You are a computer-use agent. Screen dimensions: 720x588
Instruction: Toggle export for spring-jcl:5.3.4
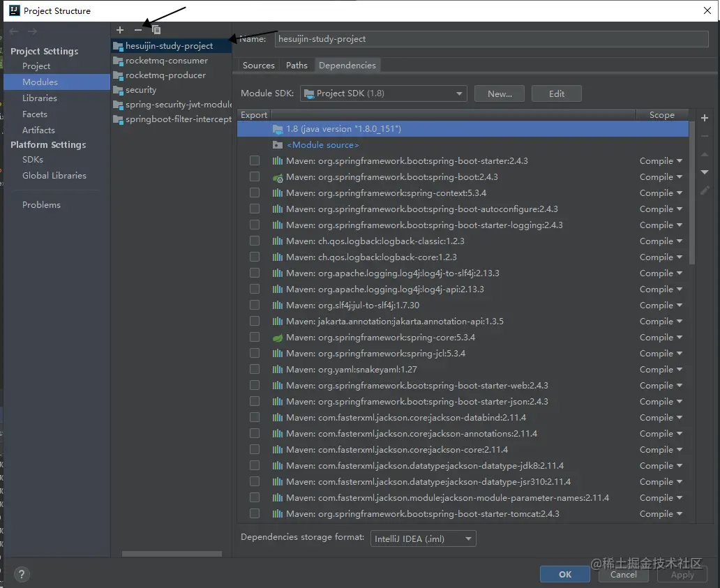pos(255,354)
